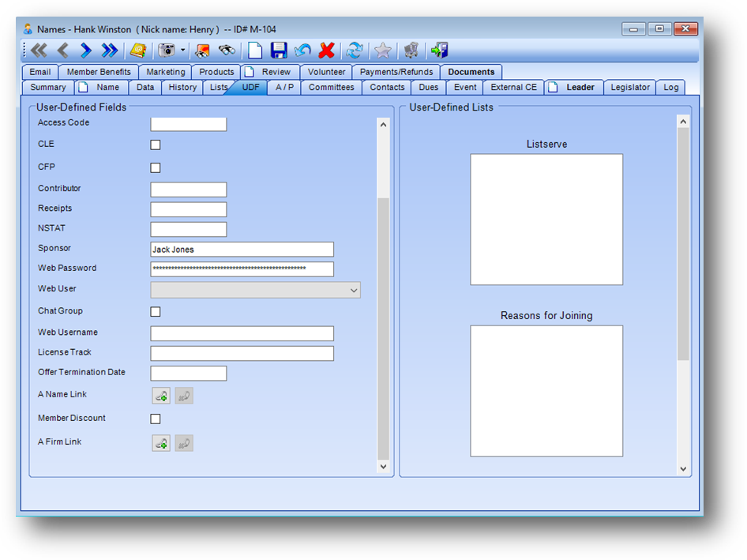This screenshot has height=560, width=747.
Task: Click User-Defined Lists scroll up arrow
Action: pyautogui.click(x=683, y=122)
